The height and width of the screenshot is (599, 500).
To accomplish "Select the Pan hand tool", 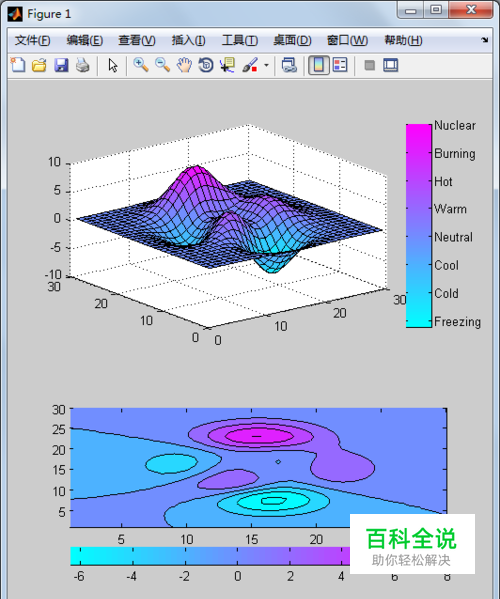I will pos(184,65).
